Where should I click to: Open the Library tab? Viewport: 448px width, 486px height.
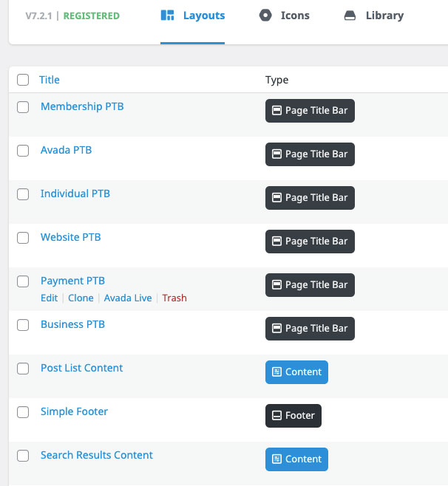click(x=374, y=16)
